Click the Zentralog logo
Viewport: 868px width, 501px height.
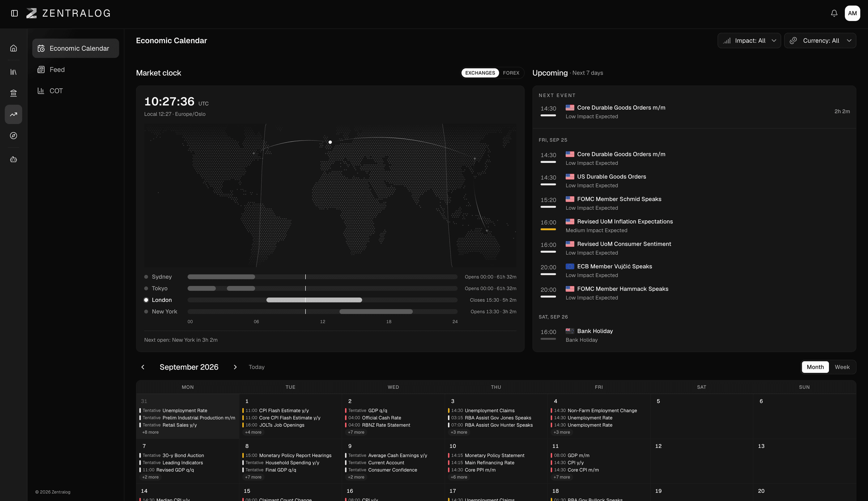(x=68, y=13)
